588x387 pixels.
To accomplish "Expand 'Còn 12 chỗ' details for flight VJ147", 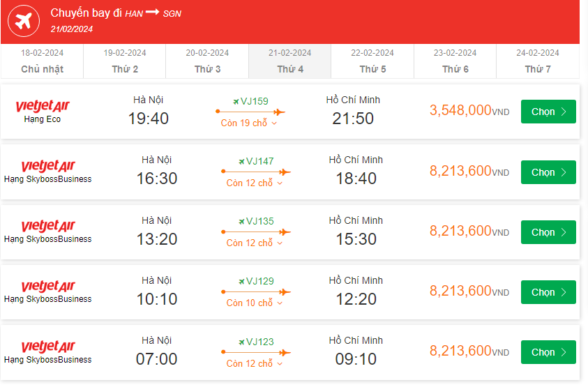I will click(255, 183).
